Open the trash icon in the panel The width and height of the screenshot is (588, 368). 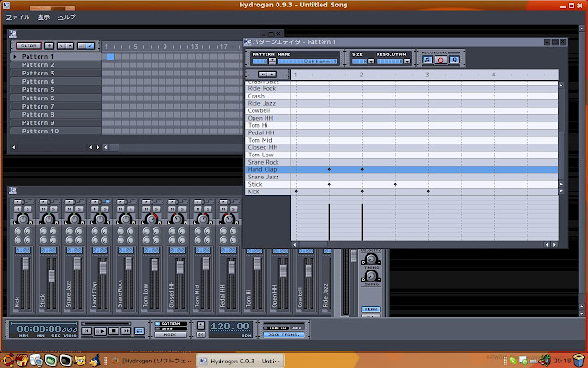[580, 361]
